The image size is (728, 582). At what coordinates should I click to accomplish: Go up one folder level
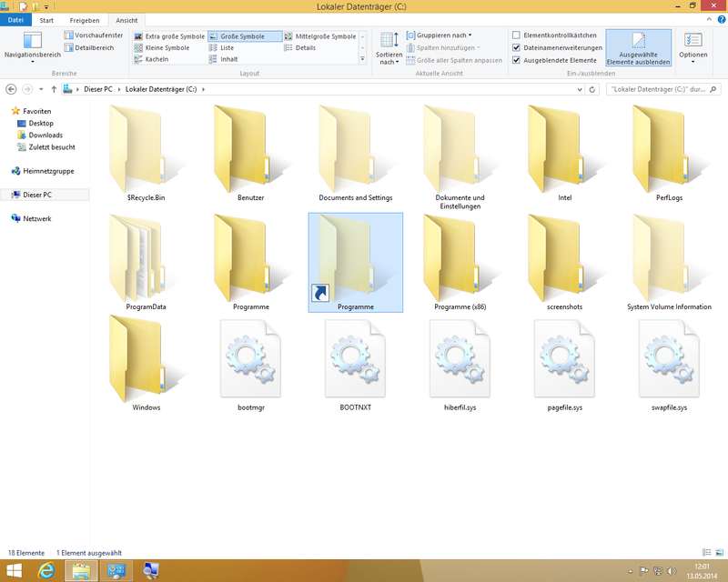point(54,89)
